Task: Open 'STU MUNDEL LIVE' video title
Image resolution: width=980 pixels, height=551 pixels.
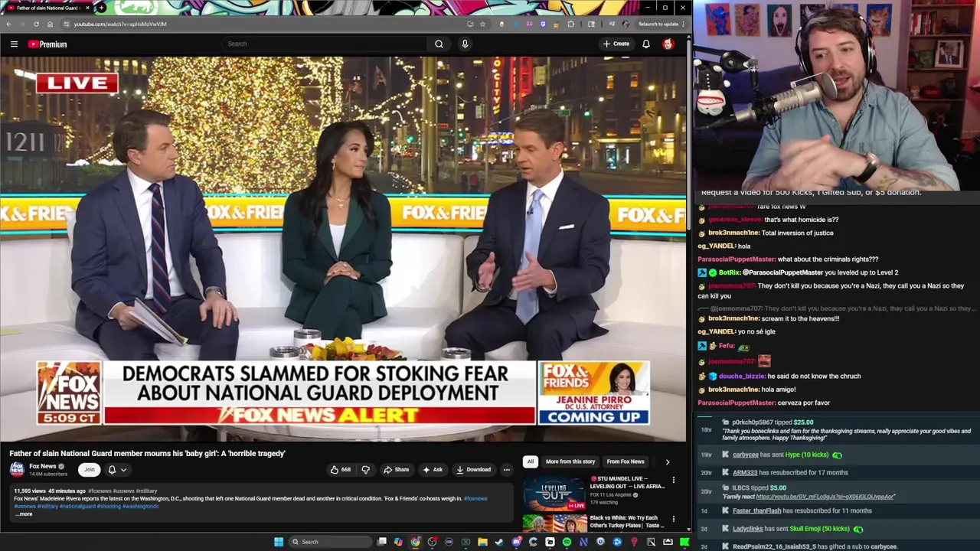Action: [627, 482]
